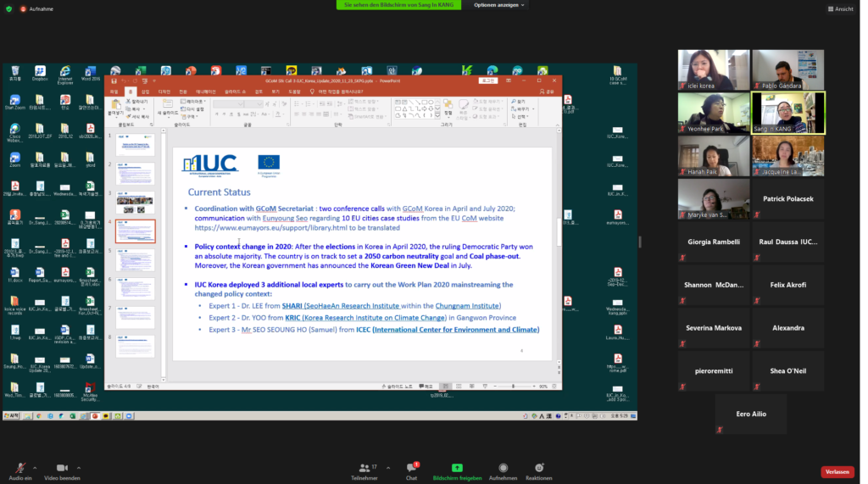868x484 pixels.
Task: Switch the layout using Ansicht button
Action: (x=840, y=8)
